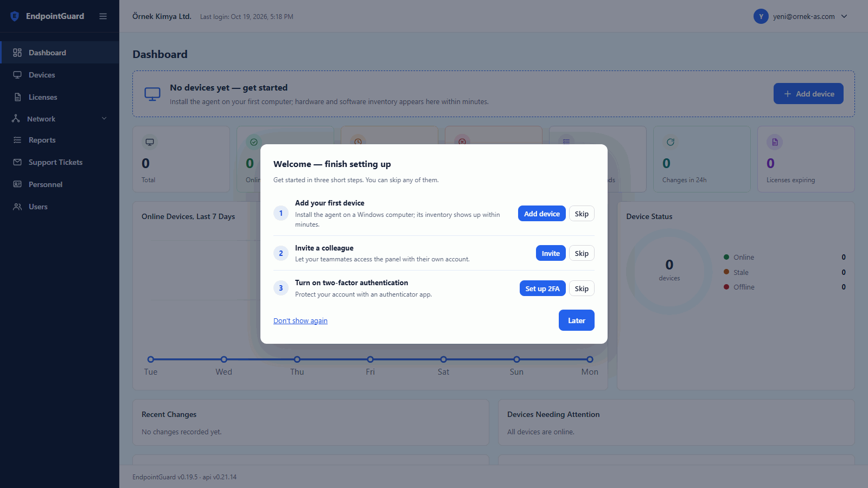Click the monitor icon in Total card

(150, 142)
